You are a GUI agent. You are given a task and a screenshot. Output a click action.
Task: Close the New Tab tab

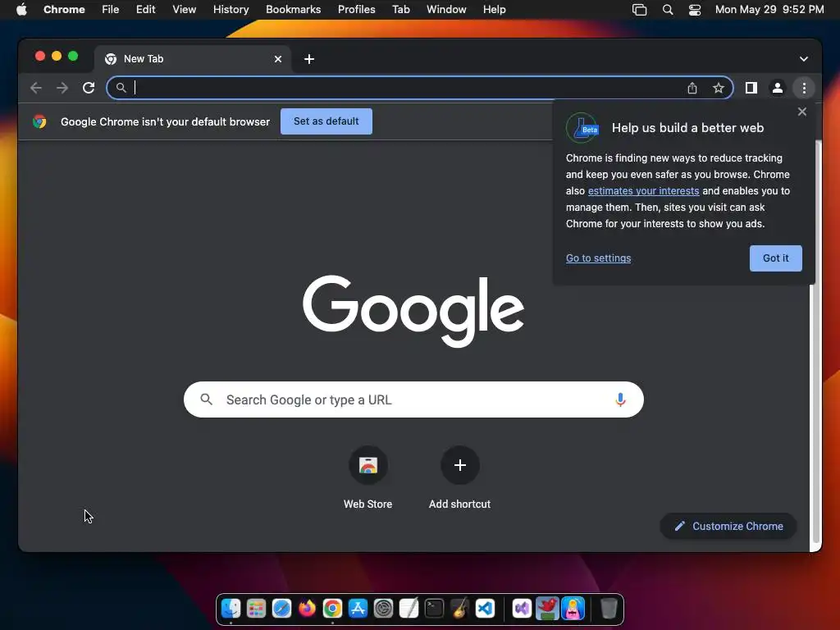278,59
